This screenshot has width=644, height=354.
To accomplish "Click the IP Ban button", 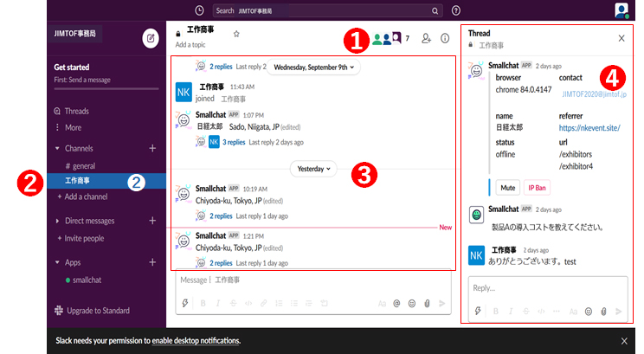I will coord(537,188).
